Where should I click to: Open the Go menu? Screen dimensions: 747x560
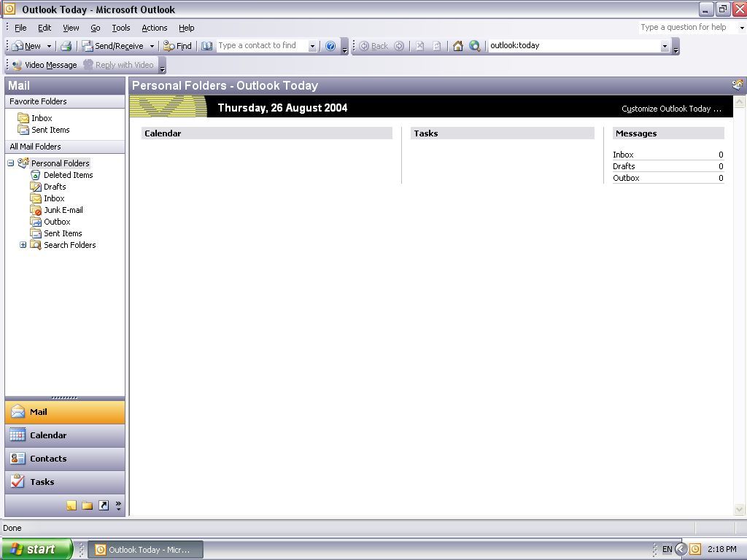96,28
